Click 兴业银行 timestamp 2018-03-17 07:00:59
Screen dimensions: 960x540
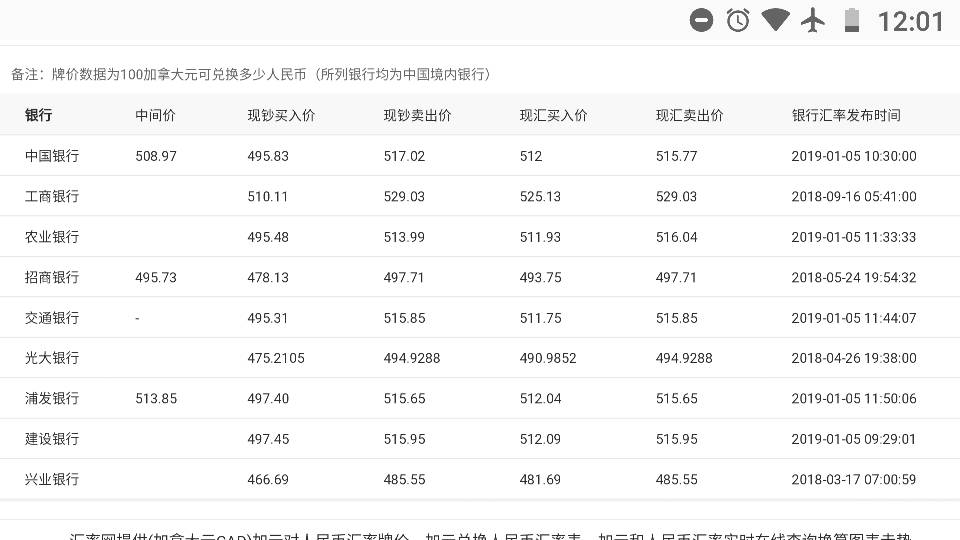[854, 479]
